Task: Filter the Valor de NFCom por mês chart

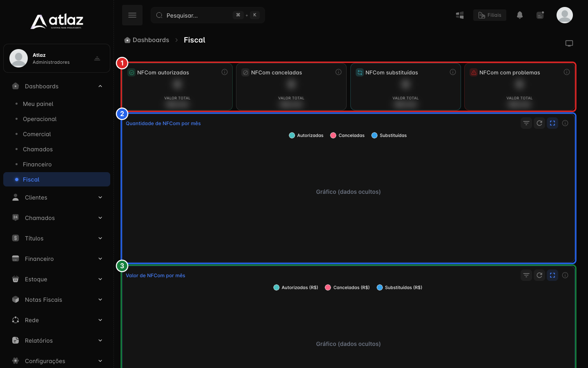Action: click(x=526, y=275)
